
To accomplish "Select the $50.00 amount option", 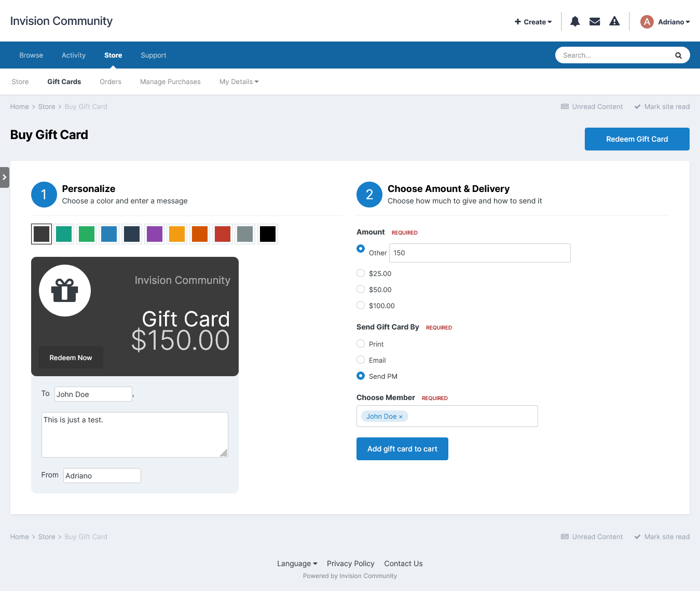I will (361, 289).
